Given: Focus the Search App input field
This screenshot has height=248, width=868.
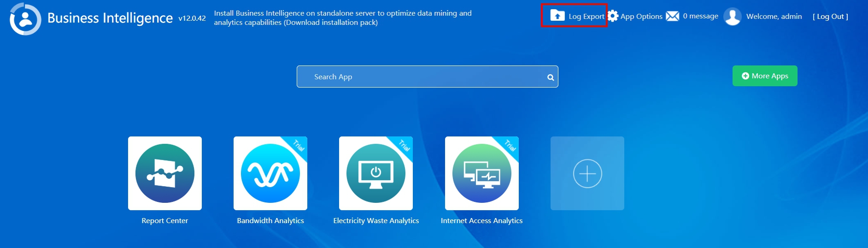Looking at the screenshot, I should tap(428, 77).
